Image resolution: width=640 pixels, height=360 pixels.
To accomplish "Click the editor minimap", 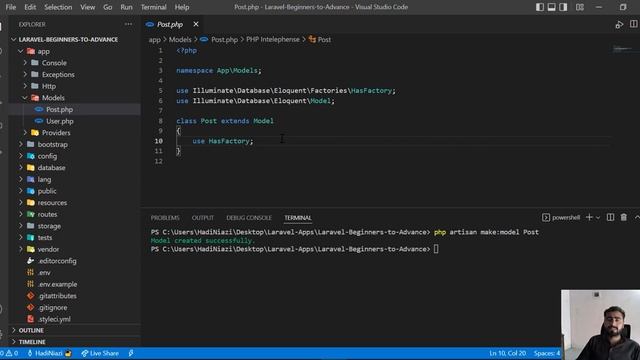I will tap(624, 49).
